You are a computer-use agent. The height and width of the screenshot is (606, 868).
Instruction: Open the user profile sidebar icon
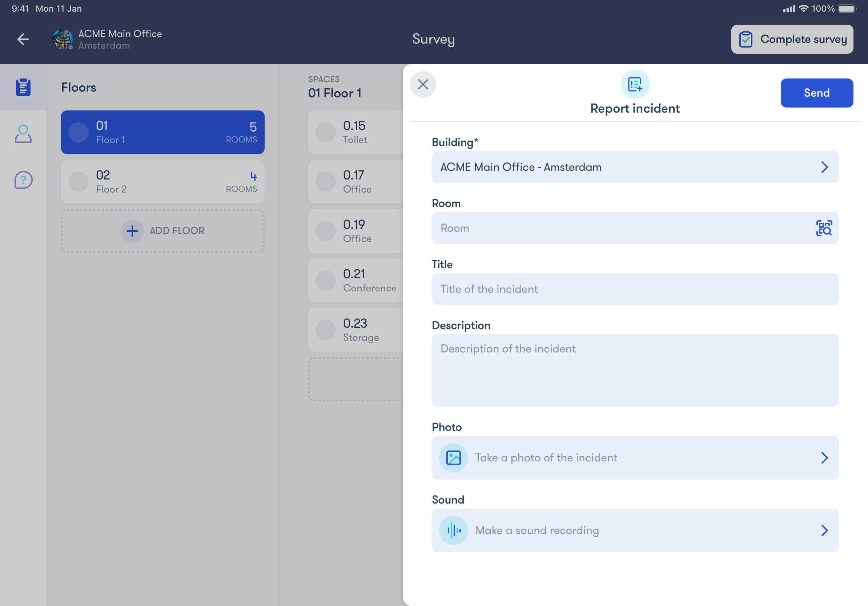coord(23,134)
